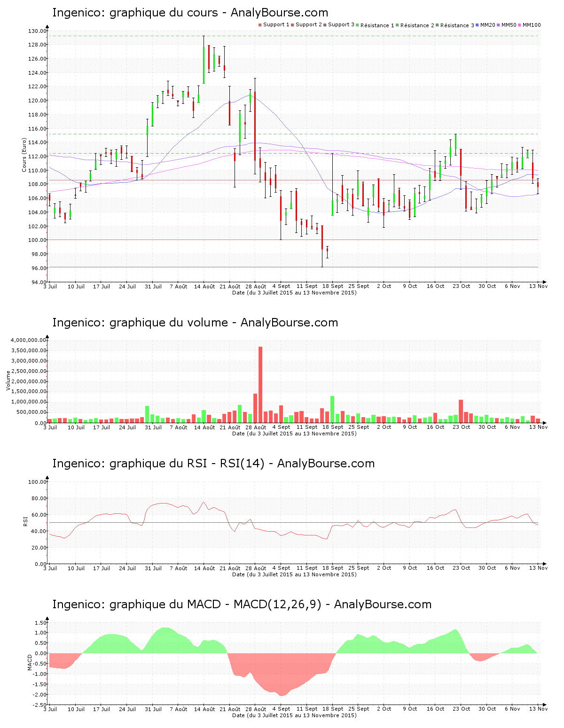Click the tallest red volume bar near 28 Août
The width and height of the screenshot is (564, 728).
click(260, 385)
